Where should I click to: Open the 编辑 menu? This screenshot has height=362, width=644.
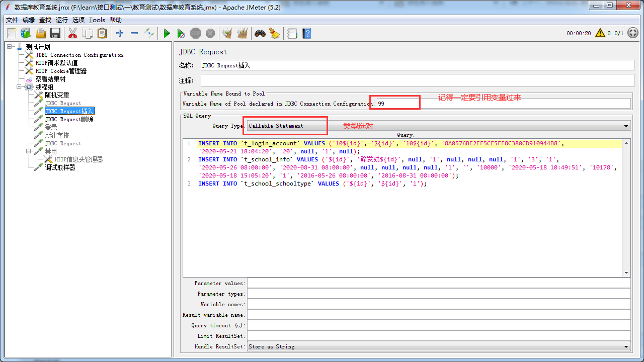click(x=29, y=20)
